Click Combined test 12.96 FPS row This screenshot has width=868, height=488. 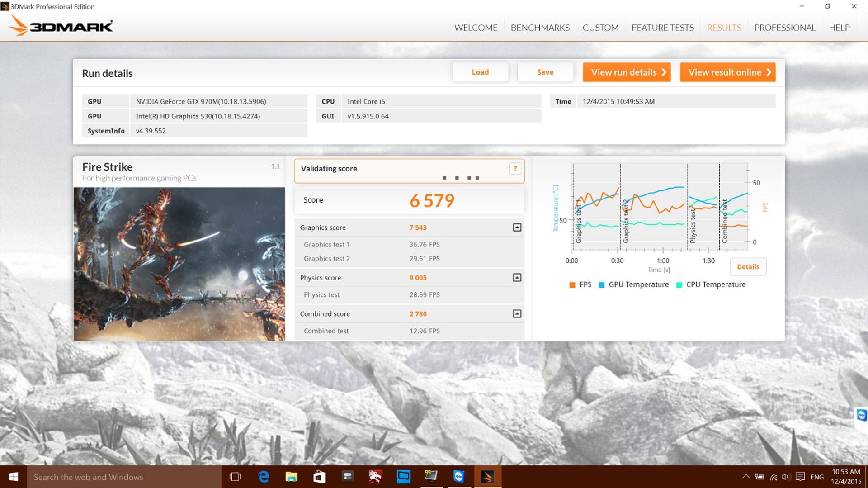click(x=409, y=331)
